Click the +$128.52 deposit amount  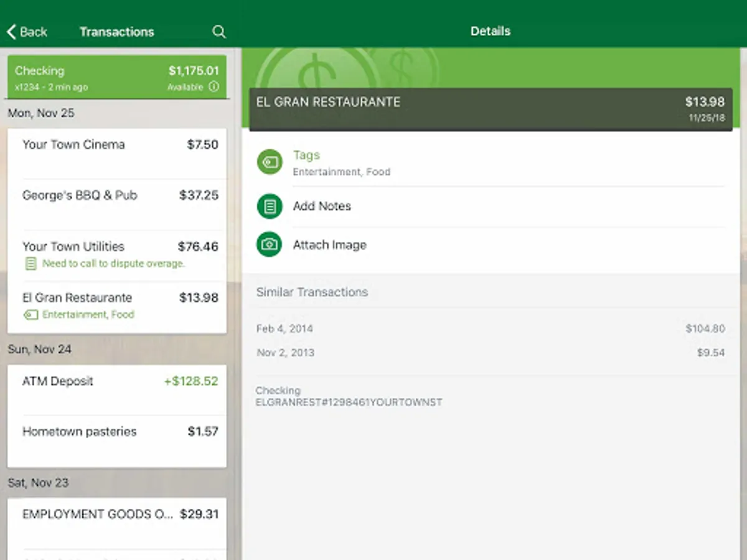(x=191, y=381)
